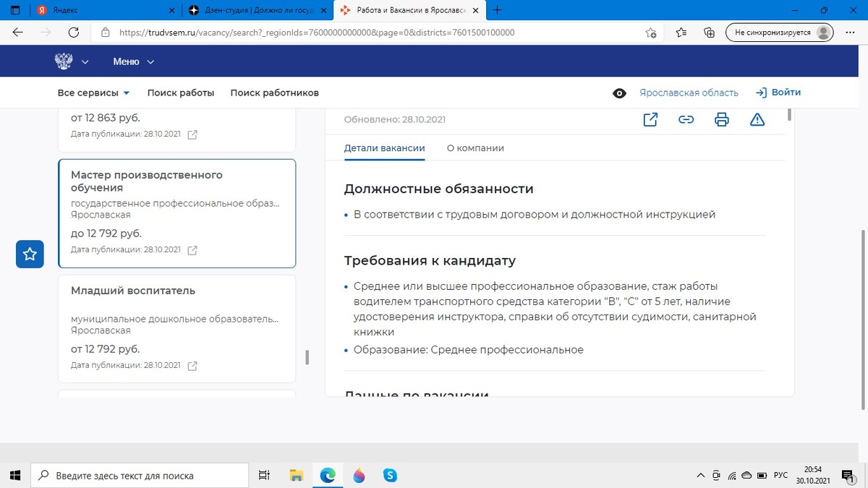The height and width of the screenshot is (488, 868).
Task: Open vacancy in new window icon
Action: [x=650, y=120]
